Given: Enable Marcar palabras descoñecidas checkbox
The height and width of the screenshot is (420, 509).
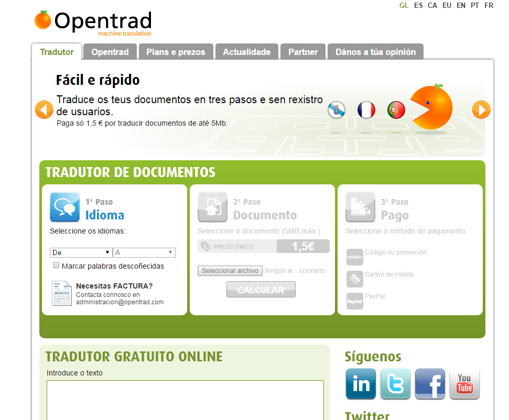Looking at the screenshot, I should coord(56,266).
